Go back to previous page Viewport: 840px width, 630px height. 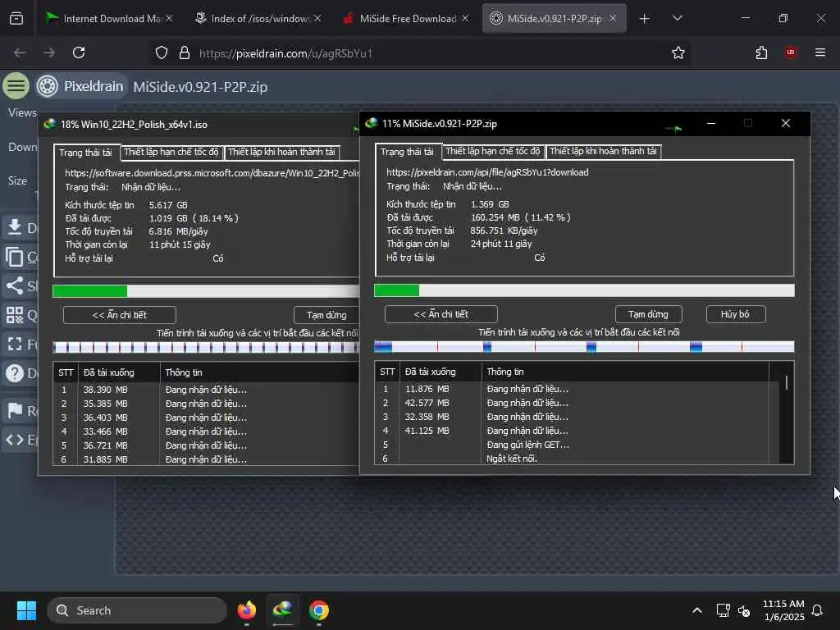tap(20, 52)
